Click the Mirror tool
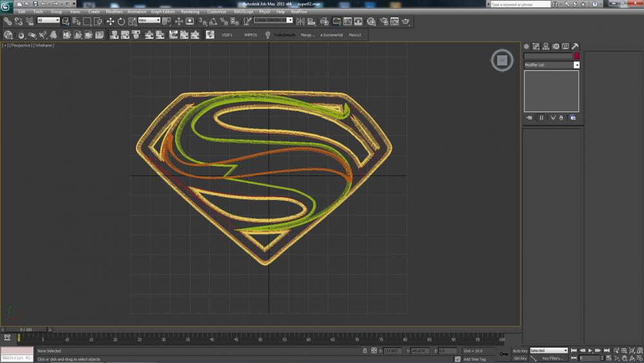644x363 pixels. click(x=301, y=21)
